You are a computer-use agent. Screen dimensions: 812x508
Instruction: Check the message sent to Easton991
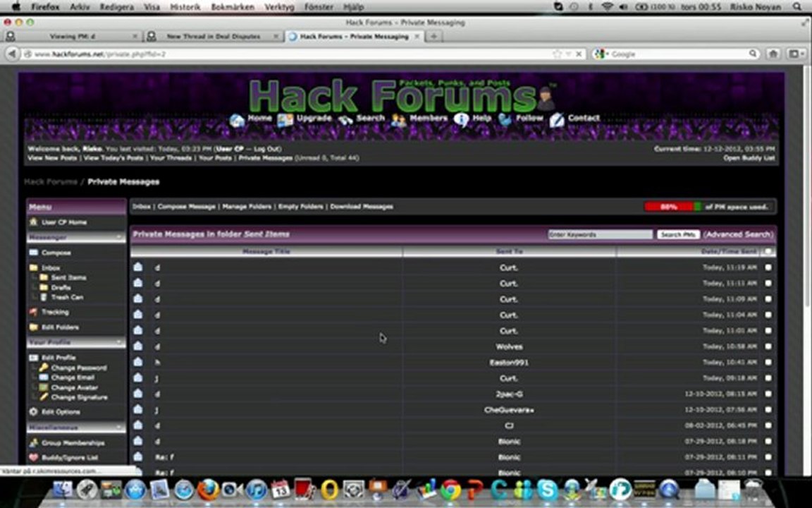point(768,363)
